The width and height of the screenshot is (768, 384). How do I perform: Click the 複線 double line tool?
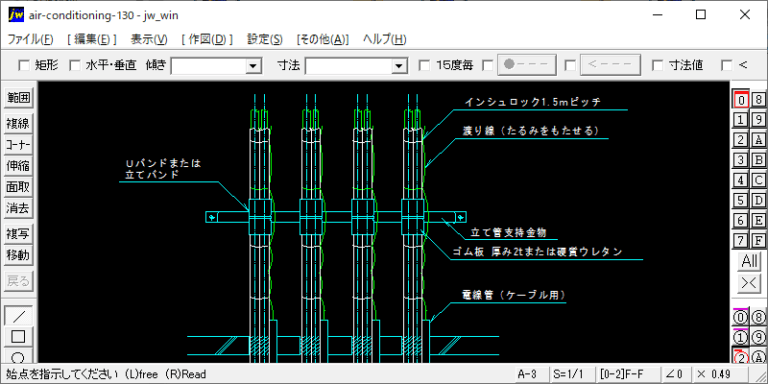point(18,123)
